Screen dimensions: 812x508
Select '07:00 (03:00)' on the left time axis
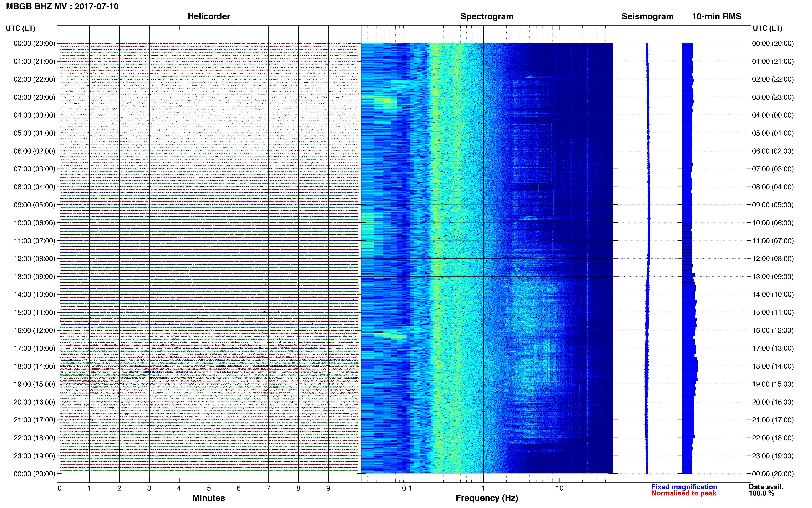pos(34,169)
